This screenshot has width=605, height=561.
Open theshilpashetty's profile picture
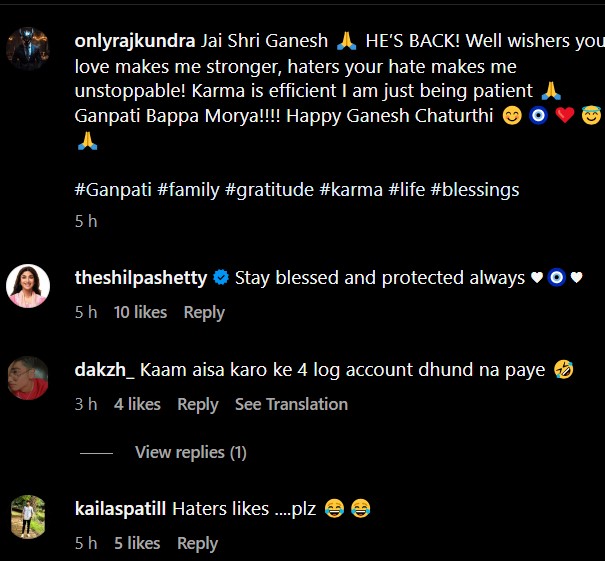click(x=28, y=286)
